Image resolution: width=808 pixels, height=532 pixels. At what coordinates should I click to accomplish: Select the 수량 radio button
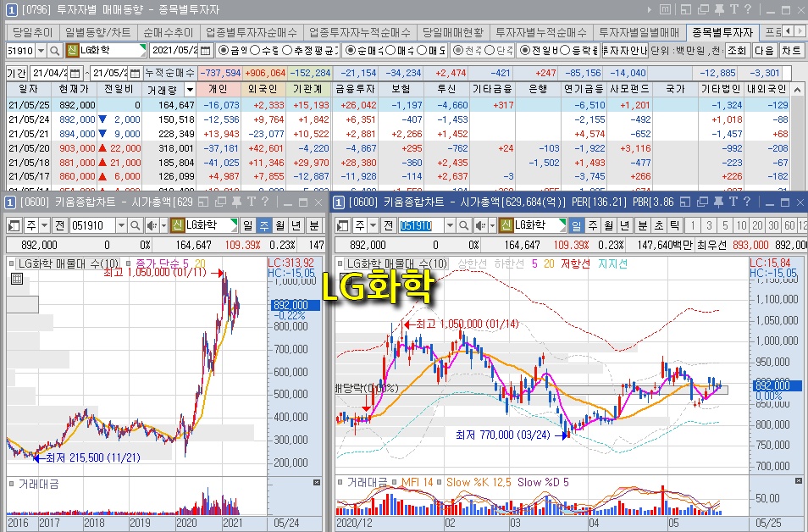click(x=255, y=51)
